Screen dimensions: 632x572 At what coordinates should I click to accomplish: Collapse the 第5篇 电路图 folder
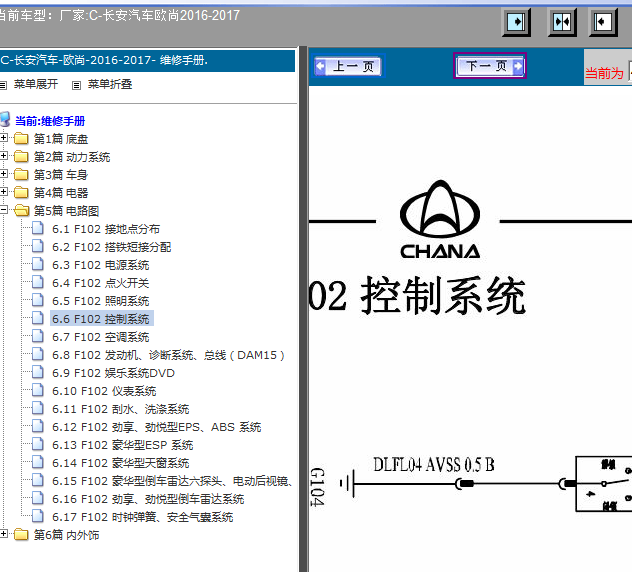pos(4,210)
